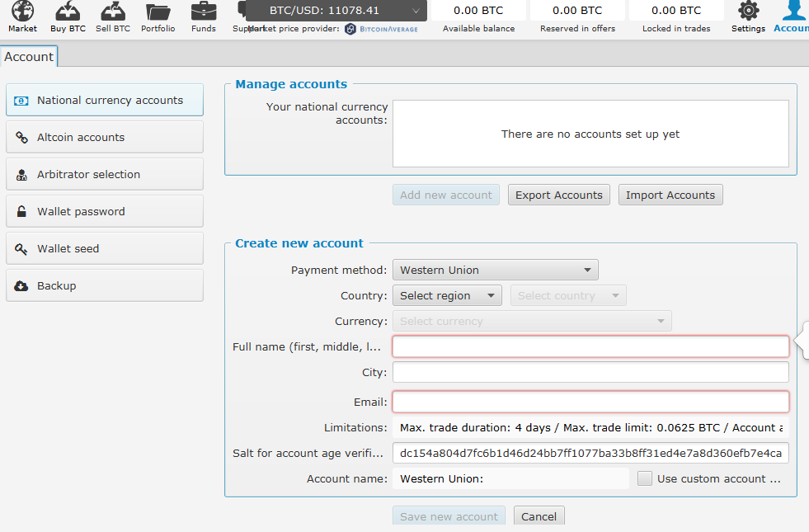The image size is (809, 532).
Task: Click the Account name field showing Western Union
Action: (x=510, y=478)
